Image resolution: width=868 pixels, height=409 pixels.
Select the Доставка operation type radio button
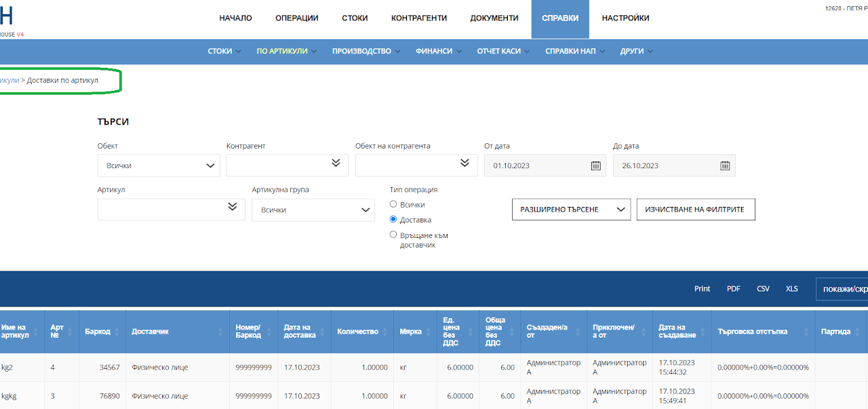point(393,220)
